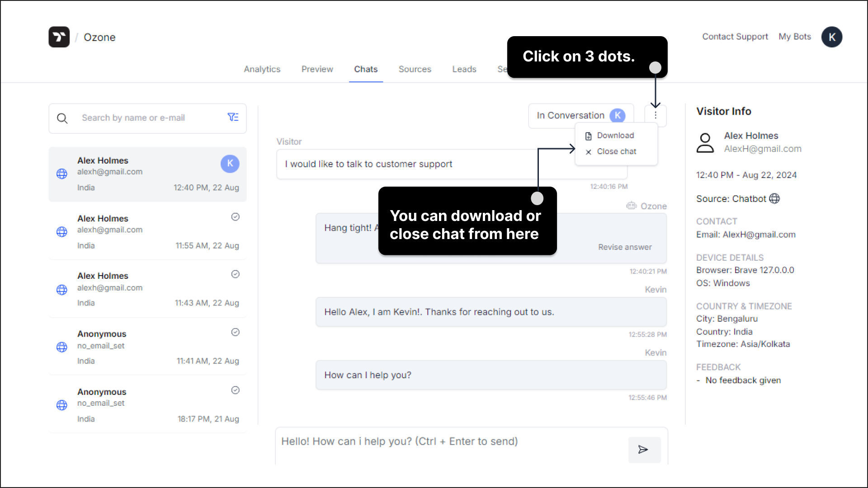Open My Bots link

[795, 37]
